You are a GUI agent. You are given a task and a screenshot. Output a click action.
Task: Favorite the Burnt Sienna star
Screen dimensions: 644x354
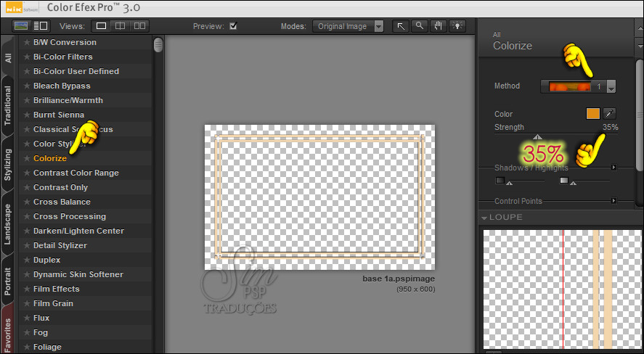coord(27,115)
